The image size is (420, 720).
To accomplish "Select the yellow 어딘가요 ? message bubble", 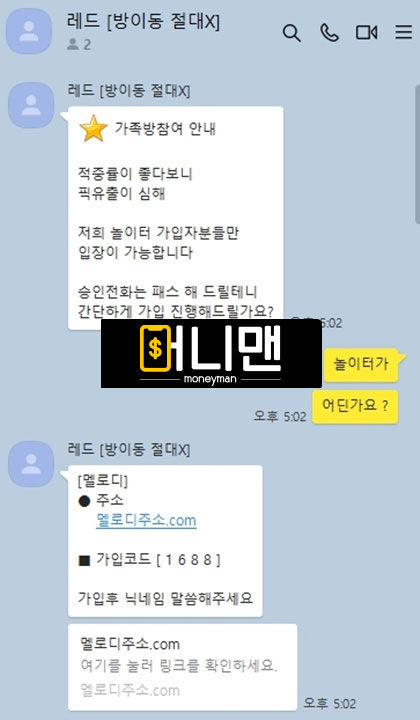I will (355, 406).
